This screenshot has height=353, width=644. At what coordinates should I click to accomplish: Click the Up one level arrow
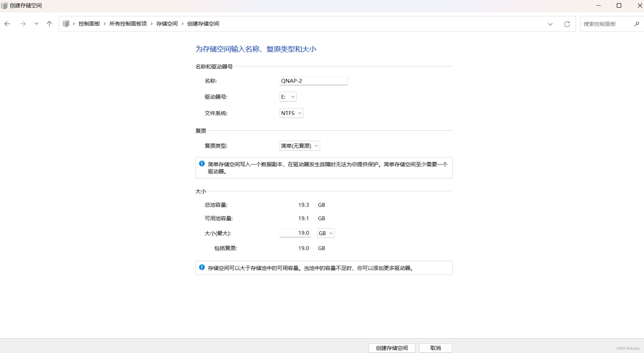click(49, 24)
